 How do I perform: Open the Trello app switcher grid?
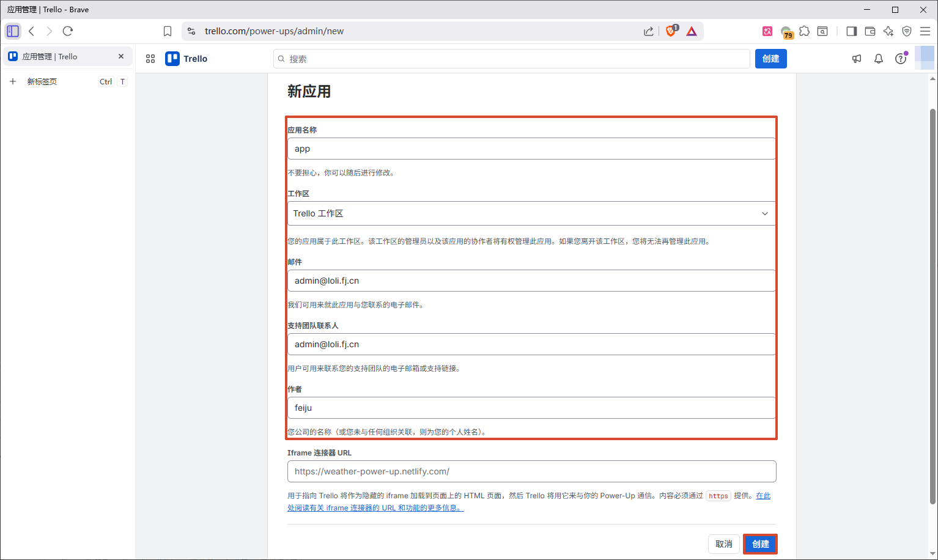coord(150,59)
